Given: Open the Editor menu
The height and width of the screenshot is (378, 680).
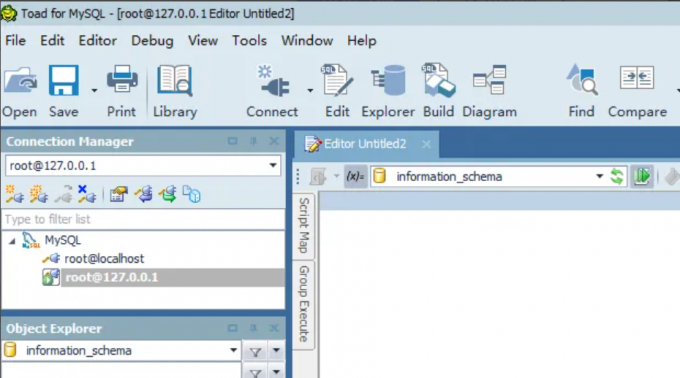Looking at the screenshot, I should (98, 41).
